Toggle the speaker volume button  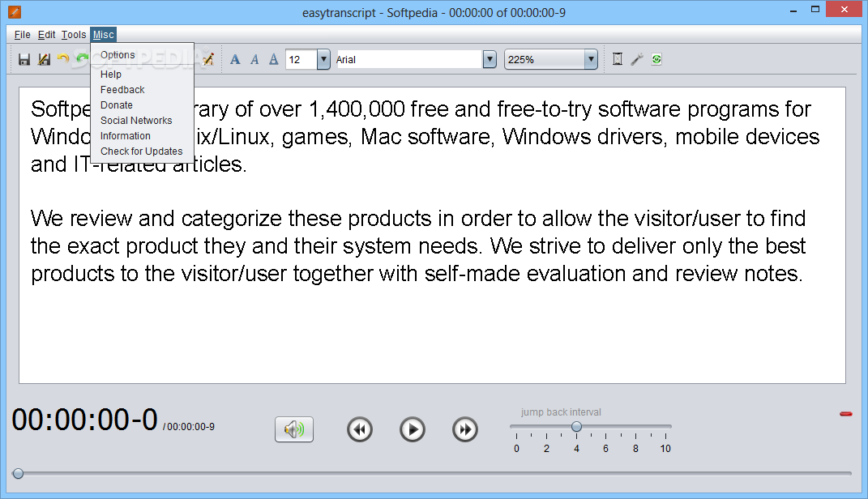click(294, 429)
